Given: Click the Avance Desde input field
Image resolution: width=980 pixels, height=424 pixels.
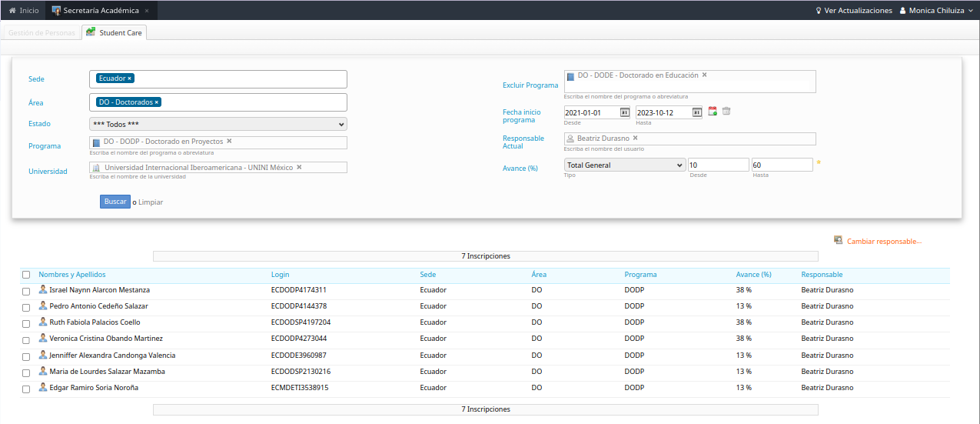Looking at the screenshot, I should click(718, 165).
